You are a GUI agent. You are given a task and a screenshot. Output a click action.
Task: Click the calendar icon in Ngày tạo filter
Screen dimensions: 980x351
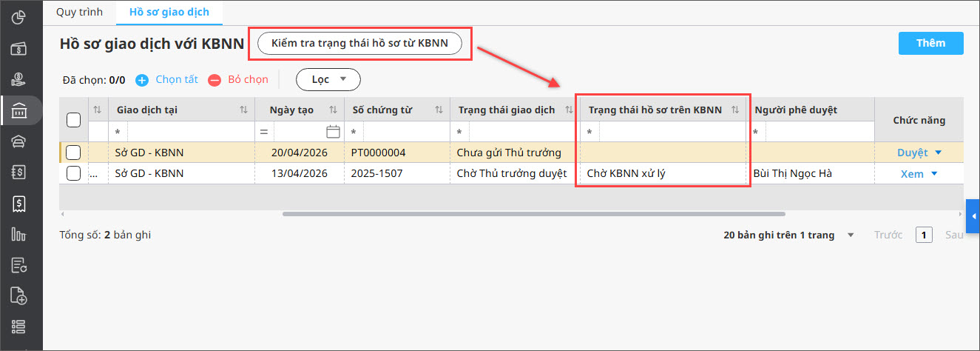333,132
